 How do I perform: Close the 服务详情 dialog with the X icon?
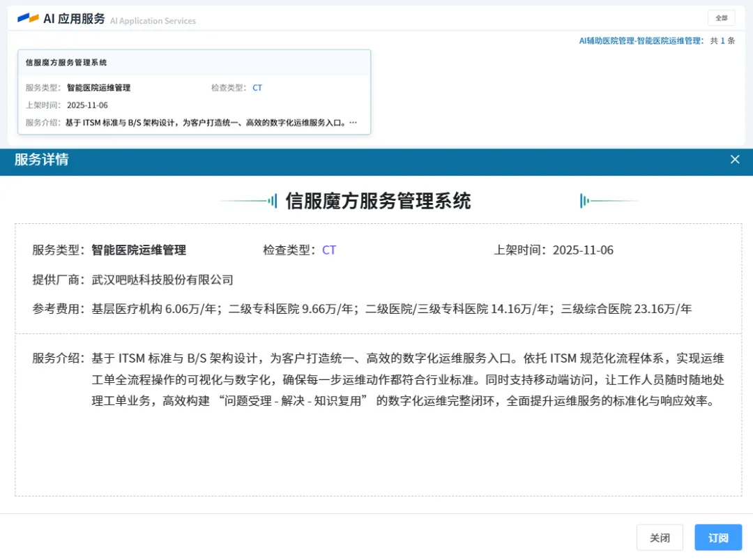(734, 160)
